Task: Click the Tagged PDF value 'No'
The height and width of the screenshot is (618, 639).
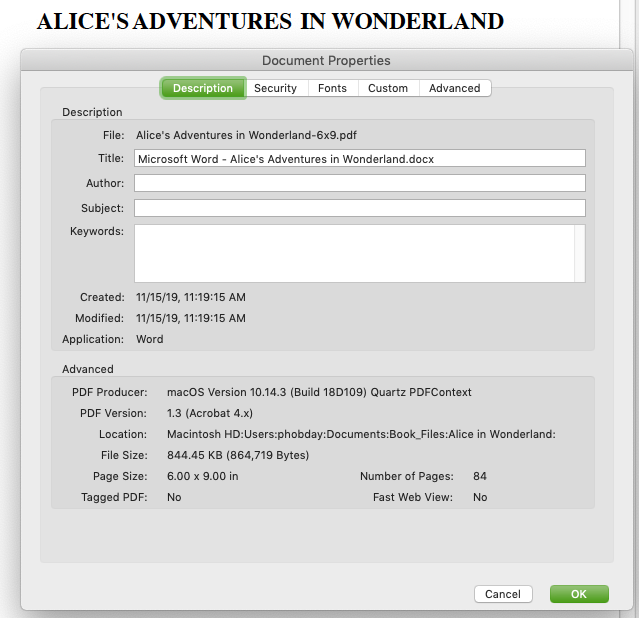Action: coord(174,497)
